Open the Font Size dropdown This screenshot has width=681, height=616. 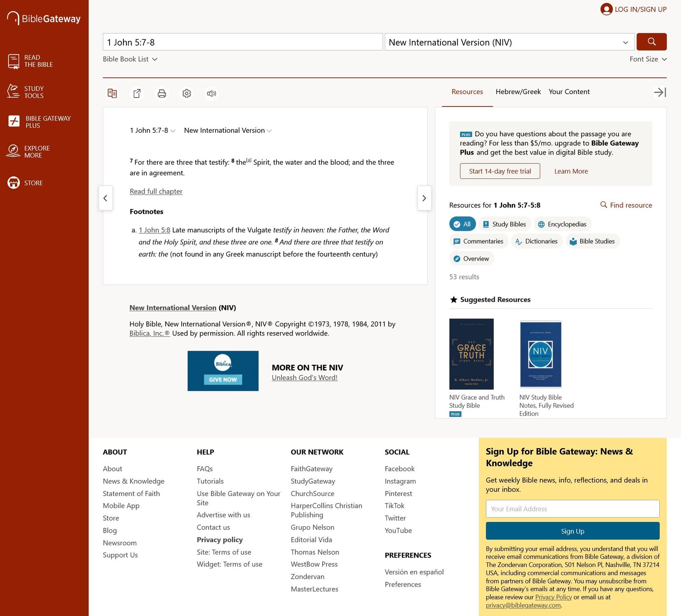pyautogui.click(x=648, y=59)
